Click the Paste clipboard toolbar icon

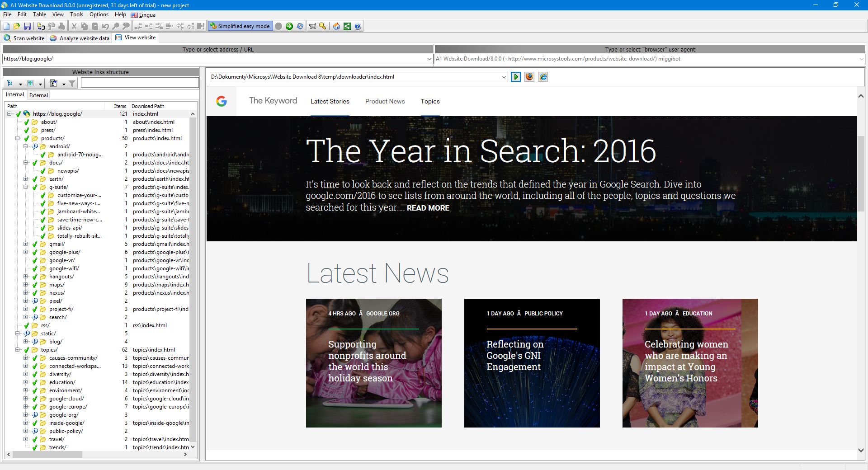(x=95, y=26)
